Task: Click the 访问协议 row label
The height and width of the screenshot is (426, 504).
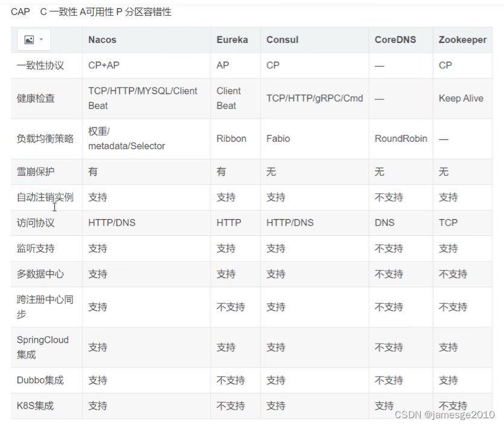Action: point(36,223)
